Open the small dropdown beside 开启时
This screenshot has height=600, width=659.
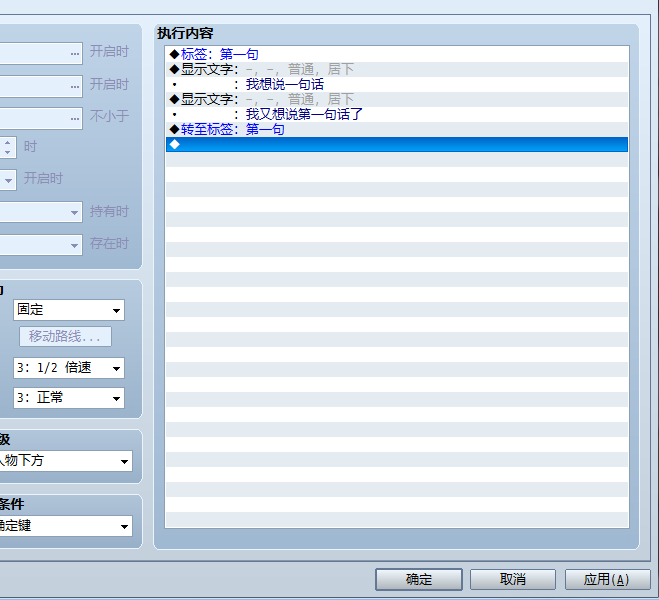click(8, 180)
